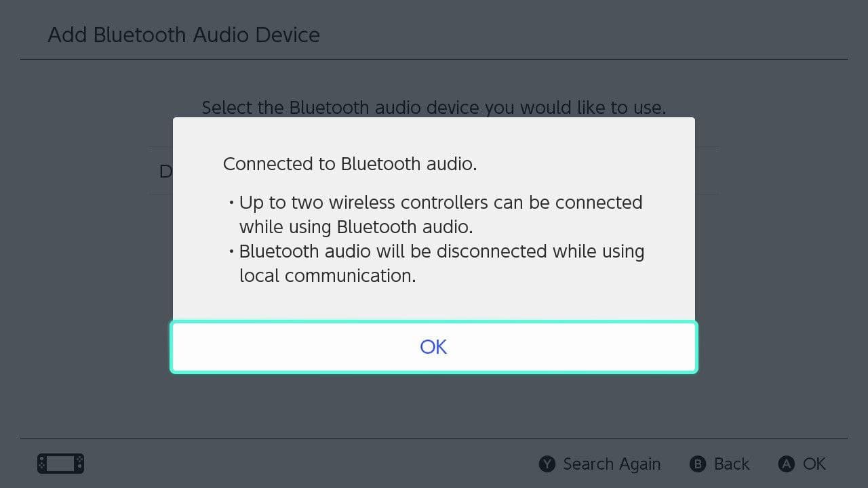Click the handheld console controller icon
This screenshot has height=488, width=868.
pos(60,464)
